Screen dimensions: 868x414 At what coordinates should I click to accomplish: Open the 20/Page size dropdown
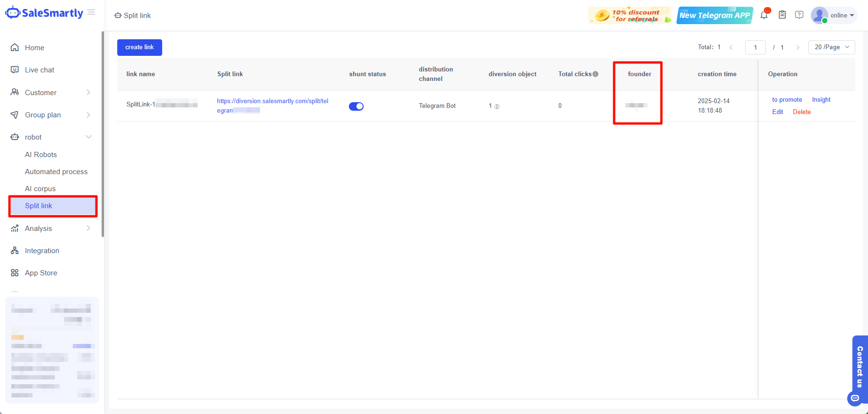coord(832,47)
